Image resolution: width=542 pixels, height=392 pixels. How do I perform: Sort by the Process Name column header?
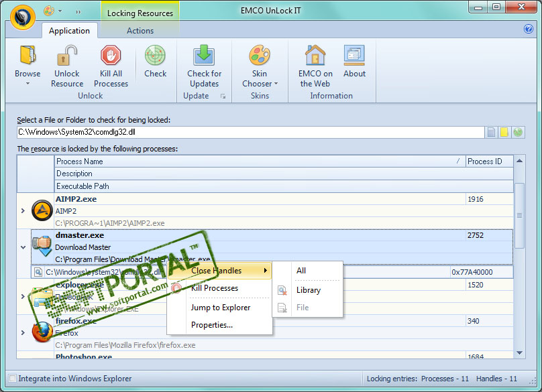pyautogui.click(x=260, y=161)
